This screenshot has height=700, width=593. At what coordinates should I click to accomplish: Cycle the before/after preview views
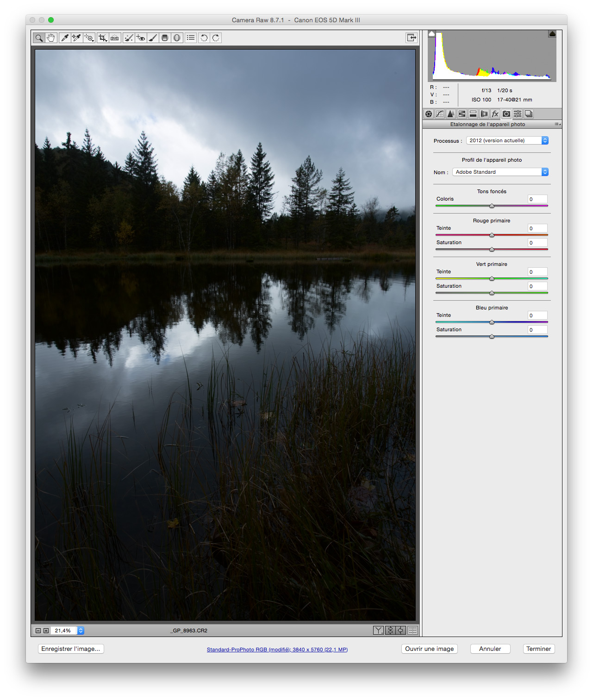(x=378, y=631)
